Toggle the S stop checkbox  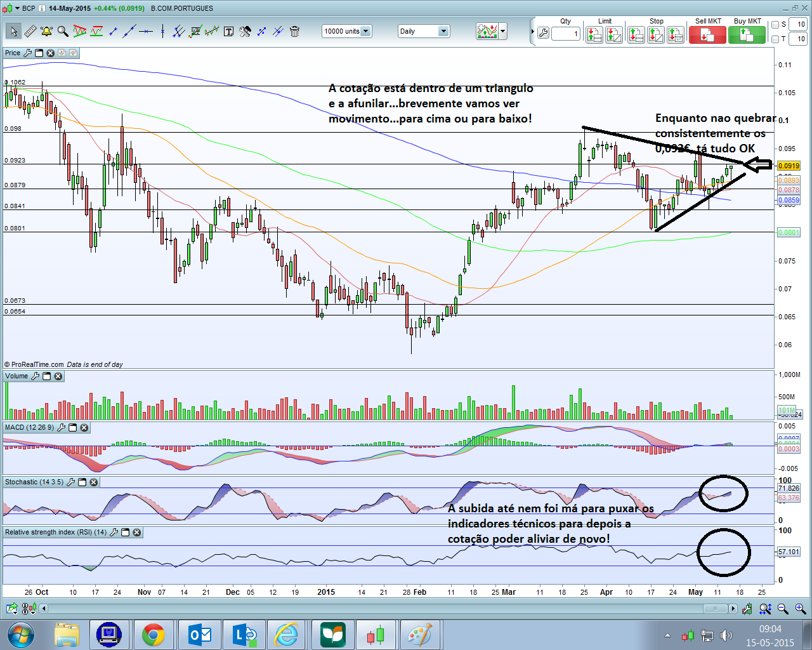775,25
